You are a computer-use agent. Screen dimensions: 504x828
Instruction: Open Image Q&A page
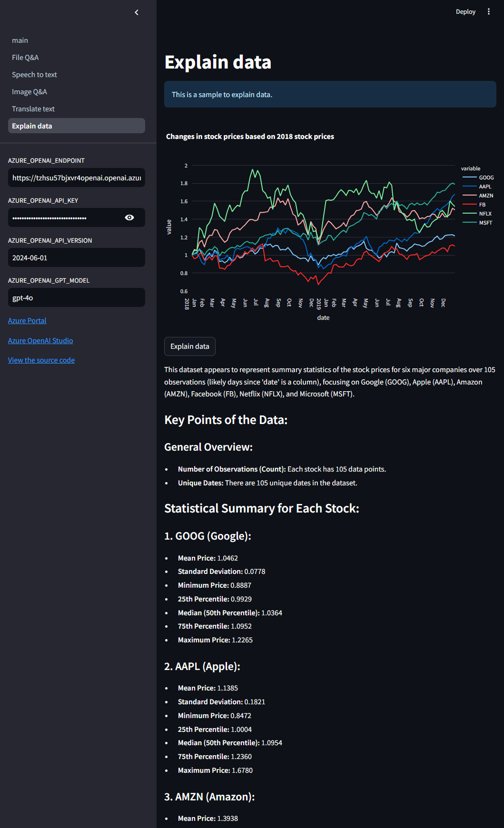point(30,92)
